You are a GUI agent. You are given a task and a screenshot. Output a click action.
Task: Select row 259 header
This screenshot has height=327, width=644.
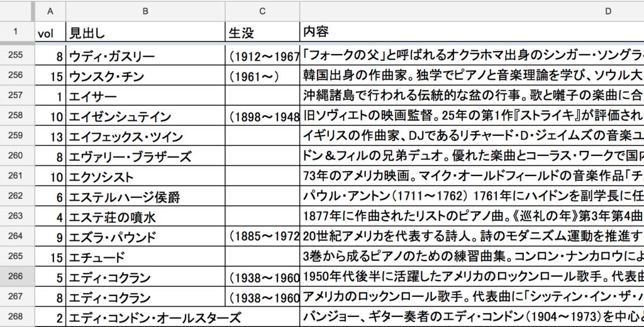[16, 136]
